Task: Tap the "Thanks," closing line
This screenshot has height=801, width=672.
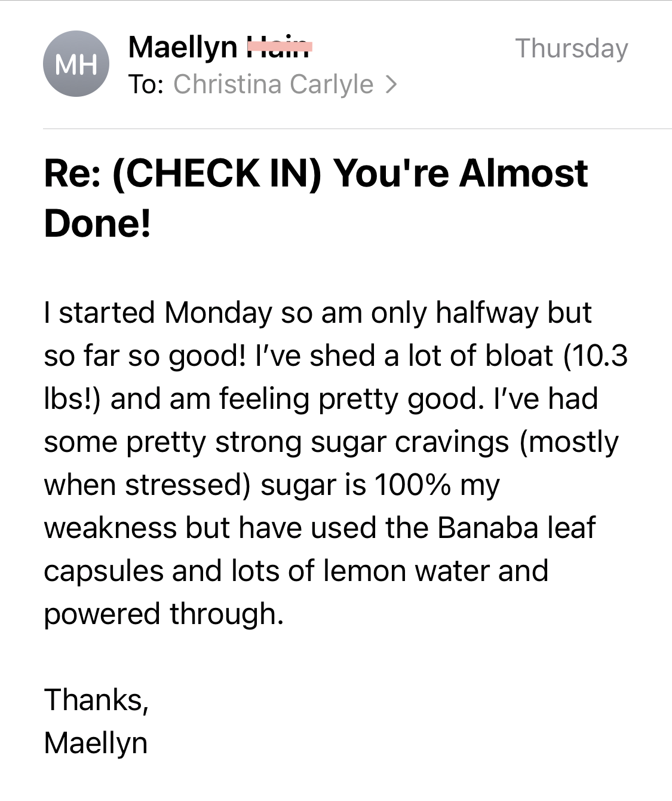Action: coord(96,700)
